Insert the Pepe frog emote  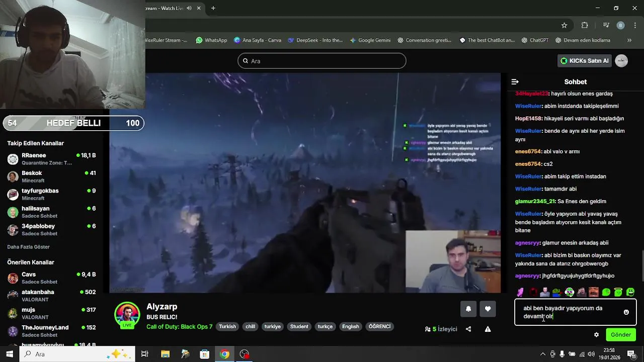[557, 292]
